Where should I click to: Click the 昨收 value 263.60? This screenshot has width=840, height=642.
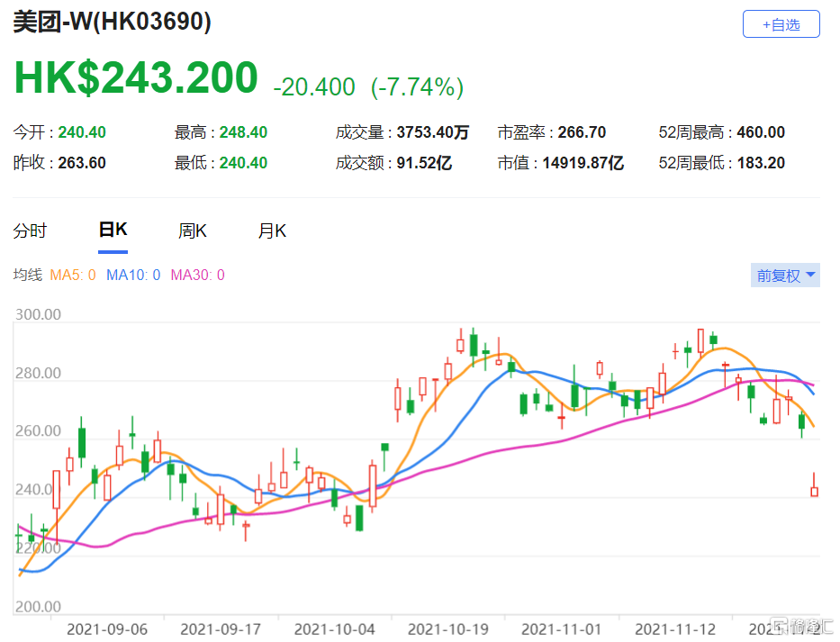tap(82, 162)
